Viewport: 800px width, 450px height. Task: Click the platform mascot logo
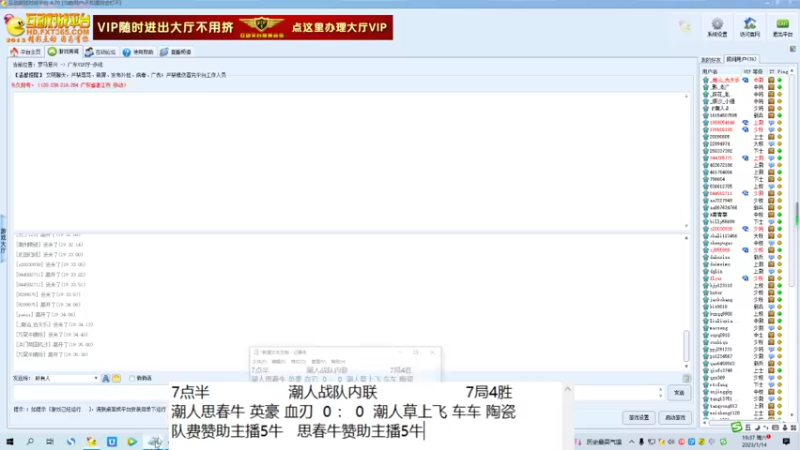(x=47, y=29)
